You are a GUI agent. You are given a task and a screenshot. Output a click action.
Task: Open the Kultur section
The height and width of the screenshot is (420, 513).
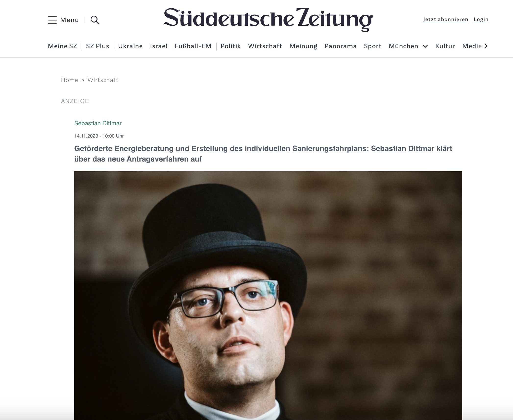point(445,46)
